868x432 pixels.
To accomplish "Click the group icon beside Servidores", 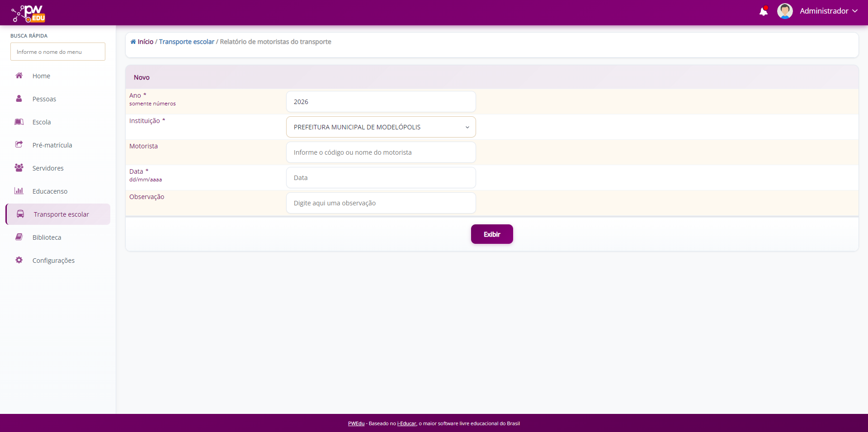I will pyautogui.click(x=19, y=168).
